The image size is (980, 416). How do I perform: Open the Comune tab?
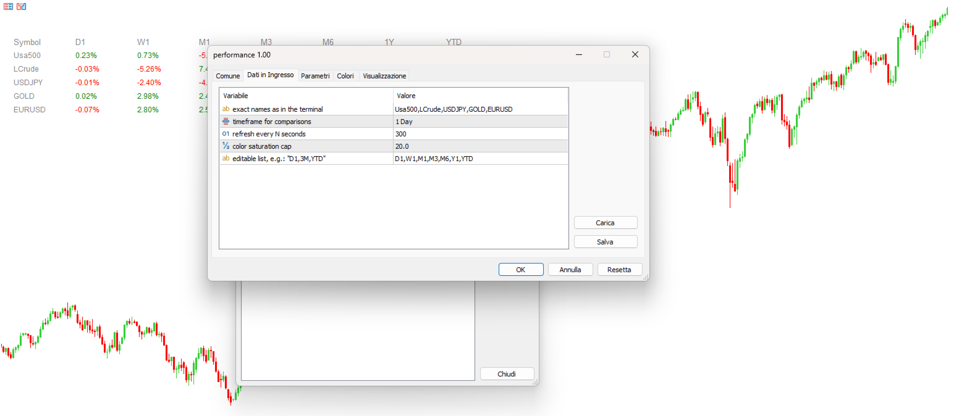pos(228,76)
